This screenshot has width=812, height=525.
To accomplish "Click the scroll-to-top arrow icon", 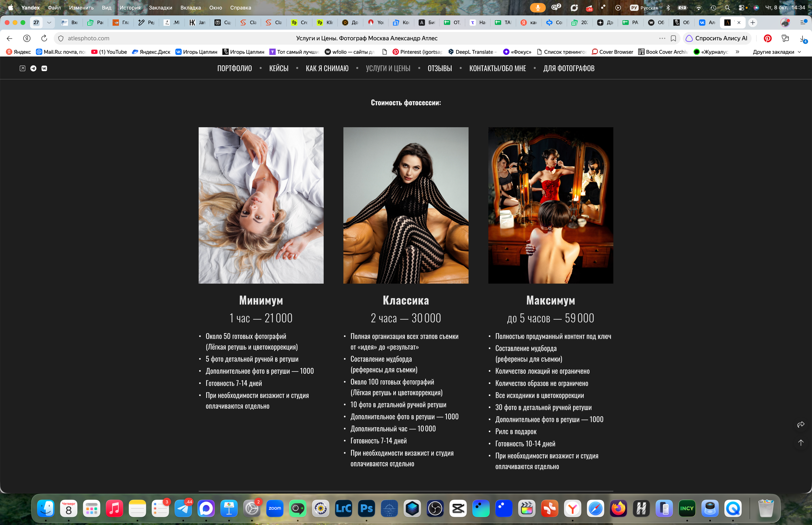I will click(x=801, y=443).
